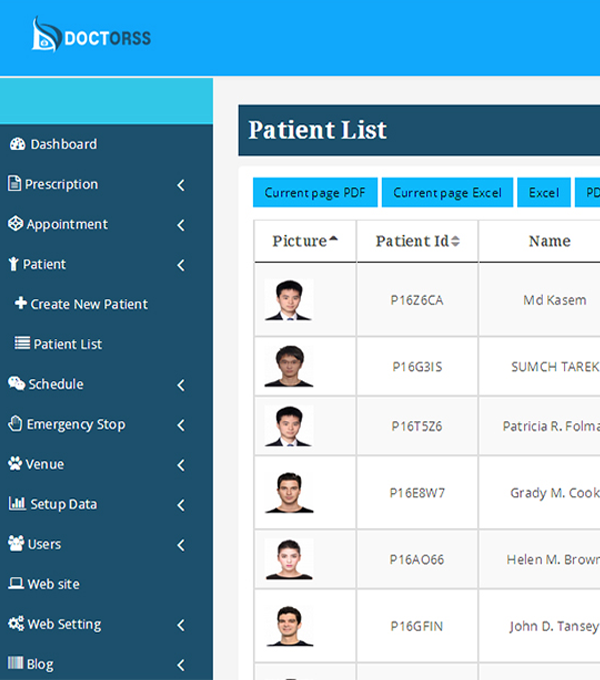Select patient ID P16GFIN
This screenshot has height=680, width=600.
coord(417,626)
